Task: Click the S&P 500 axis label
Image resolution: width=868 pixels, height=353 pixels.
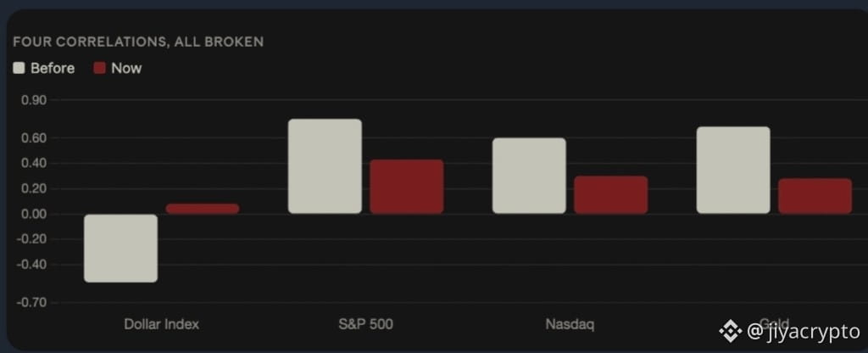Action: click(x=366, y=324)
